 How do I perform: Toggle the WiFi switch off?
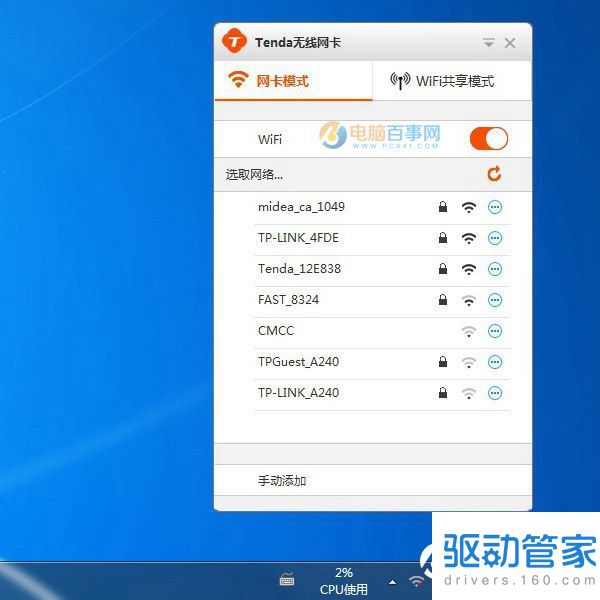pos(489,139)
